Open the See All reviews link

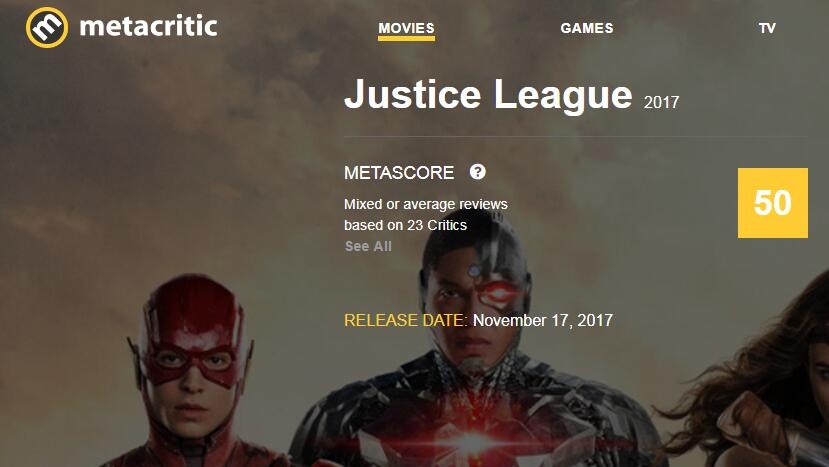click(369, 246)
